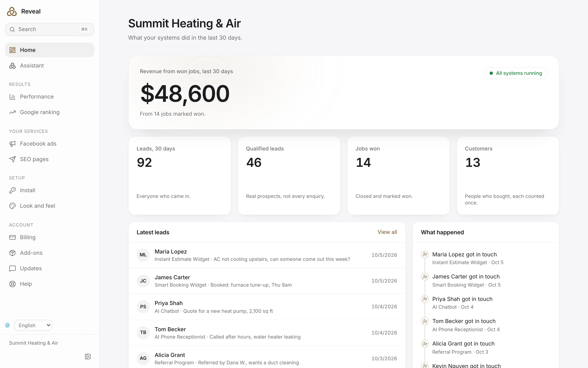This screenshot has height=368, width=588.
Task: Click the Help lifebuoy icon
Action: point(12,284)
